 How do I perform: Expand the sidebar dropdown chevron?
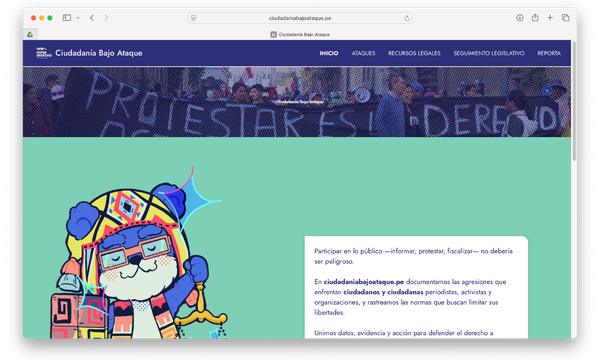(x=78, y=18)
